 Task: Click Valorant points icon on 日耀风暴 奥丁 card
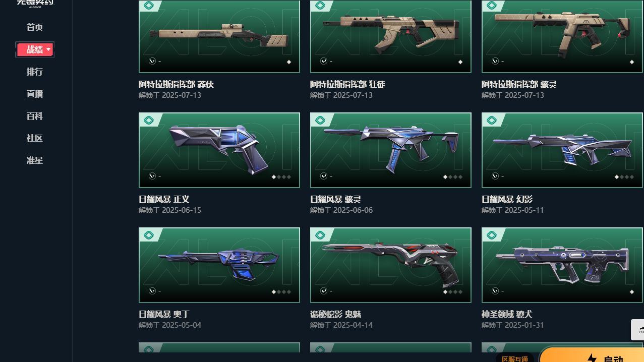pos(152,291)
